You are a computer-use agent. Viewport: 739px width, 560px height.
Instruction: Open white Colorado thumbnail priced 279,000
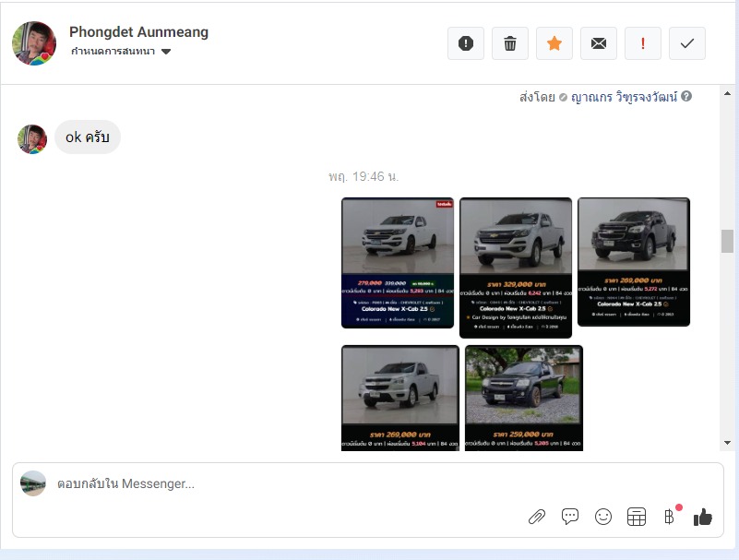pyautogui.click(x=398, y=263)
